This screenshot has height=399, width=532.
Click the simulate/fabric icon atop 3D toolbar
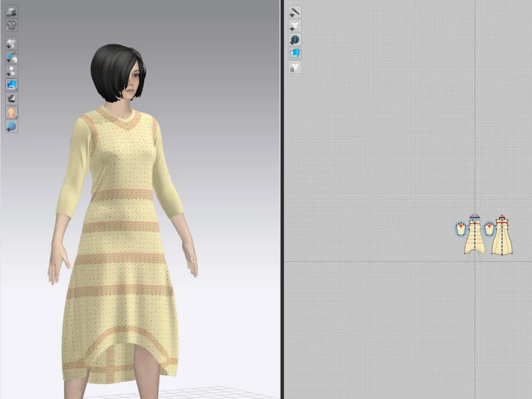coord(12,11)
